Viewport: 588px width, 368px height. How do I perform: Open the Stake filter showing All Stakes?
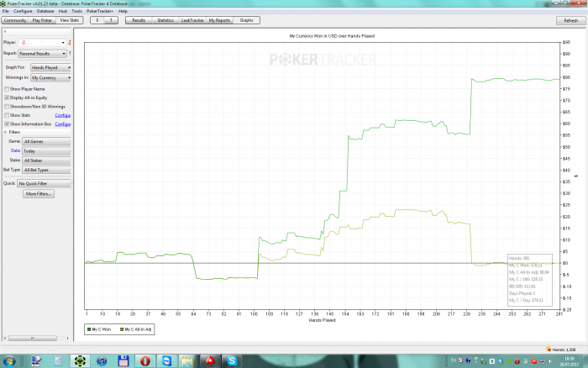[46, 160]
